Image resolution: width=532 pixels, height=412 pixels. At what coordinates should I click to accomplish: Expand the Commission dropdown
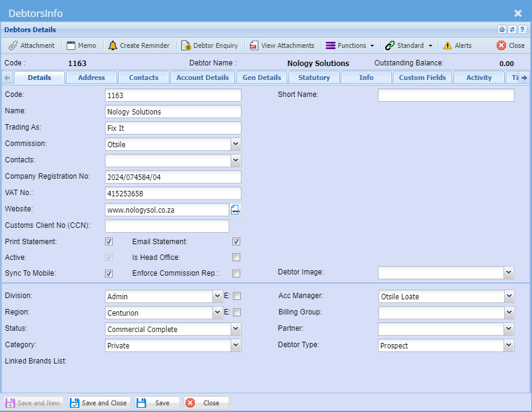[x=236, y=144]
